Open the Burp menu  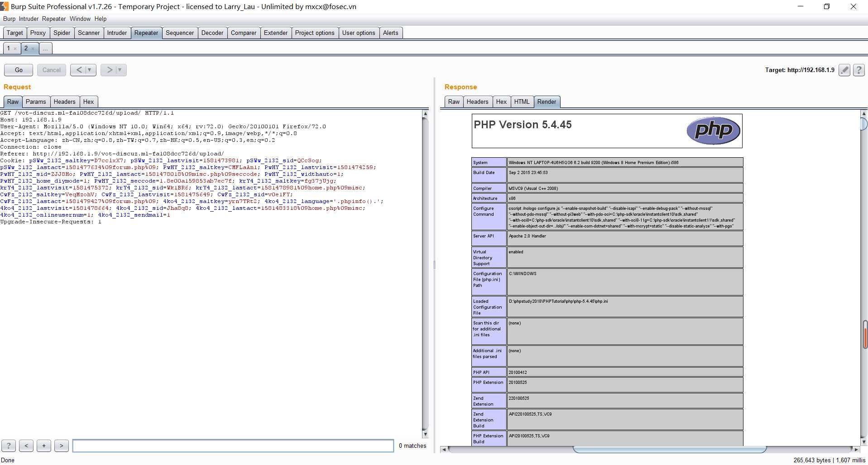[x=9, y=19]
